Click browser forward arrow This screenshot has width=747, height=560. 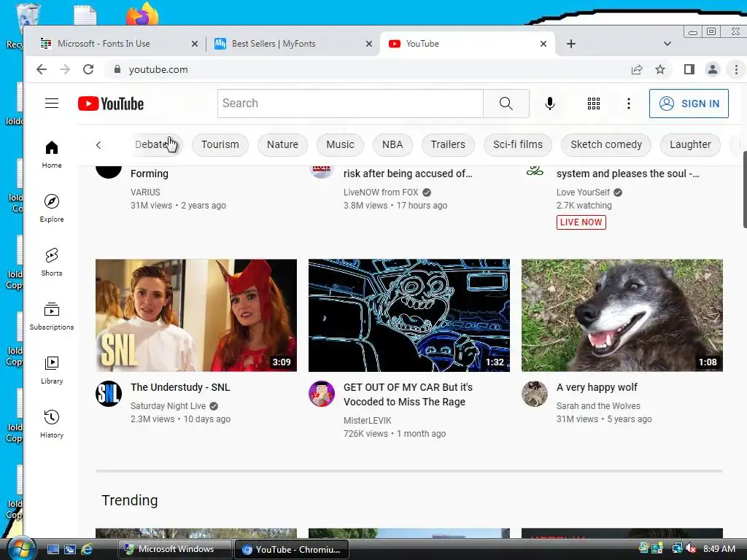click(x=65, y=69)
